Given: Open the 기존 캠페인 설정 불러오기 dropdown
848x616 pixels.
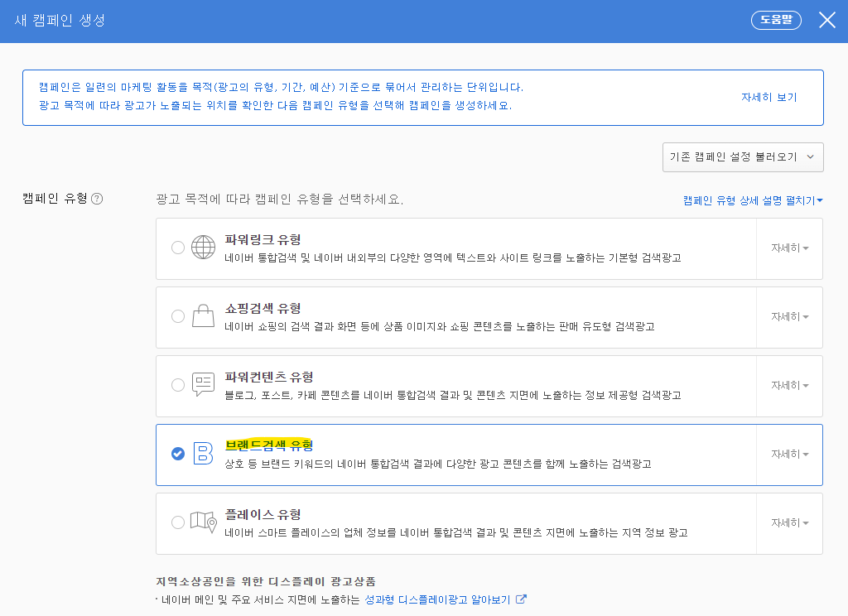Looking at the screenshot, I should pyautogui.click(x=743, y=157).
